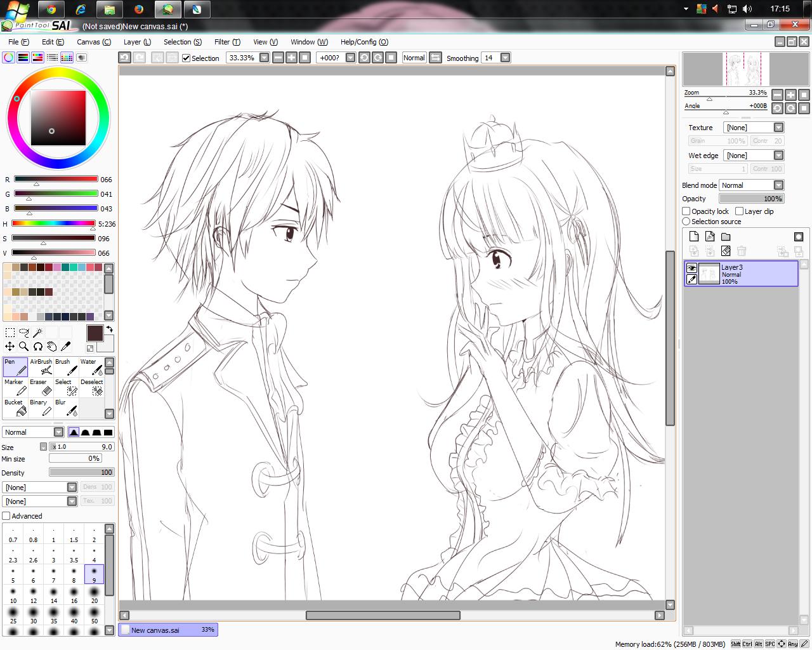Image resolution: width=812 pixels, height=650 pixels.
Task: Activate the Zoom magnifier tool
Action: coord(23,347)
